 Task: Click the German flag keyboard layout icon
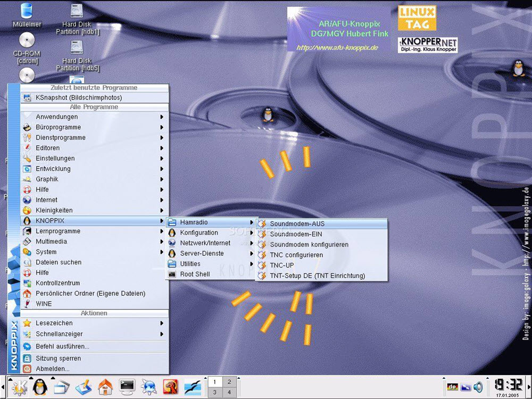(452, 387)
